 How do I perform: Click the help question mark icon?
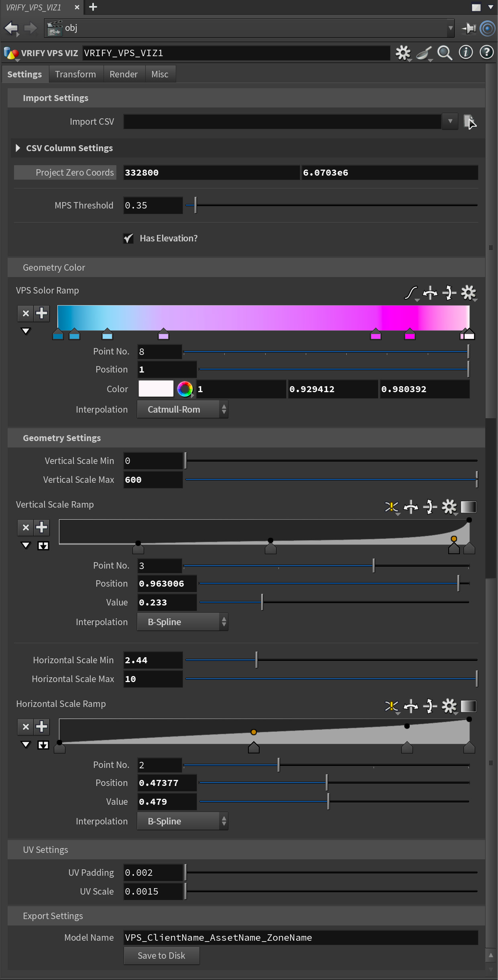click(x=486, y=53)
